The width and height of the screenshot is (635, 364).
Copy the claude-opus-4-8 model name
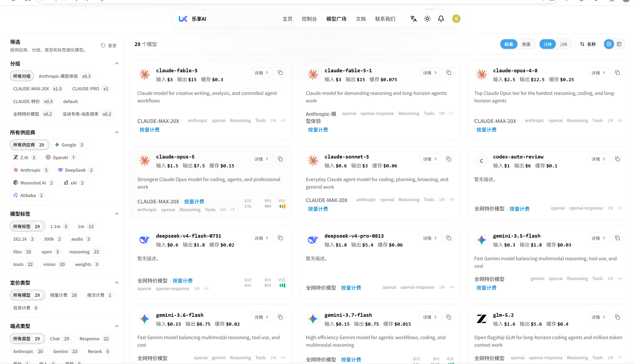(x=617, y=73)
